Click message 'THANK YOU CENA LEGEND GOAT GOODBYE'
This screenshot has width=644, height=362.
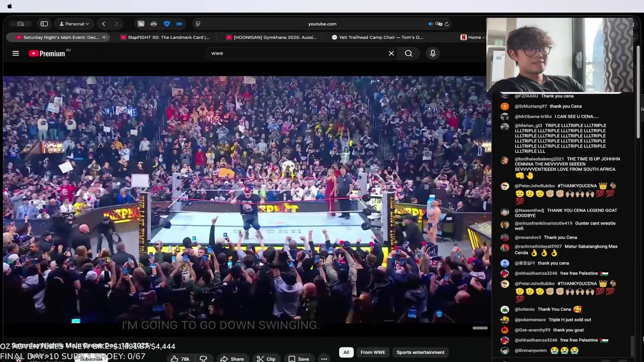[566, 213]
